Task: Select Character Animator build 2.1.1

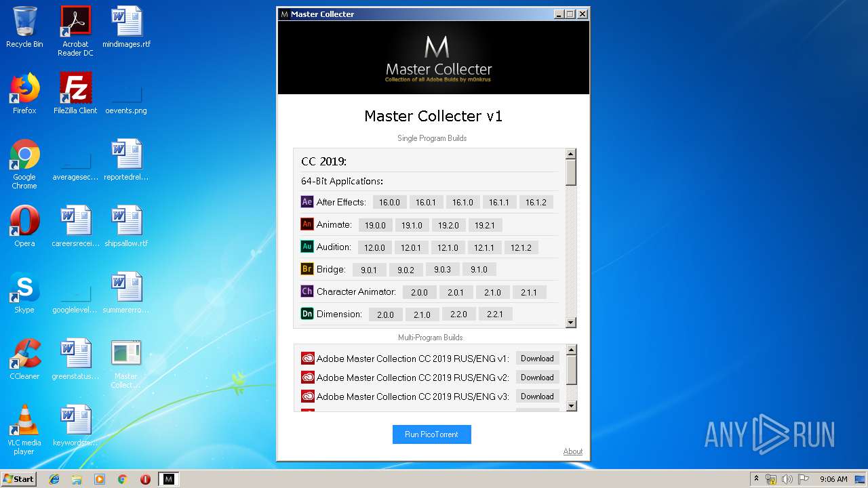Action: click(x=529, y=292)
